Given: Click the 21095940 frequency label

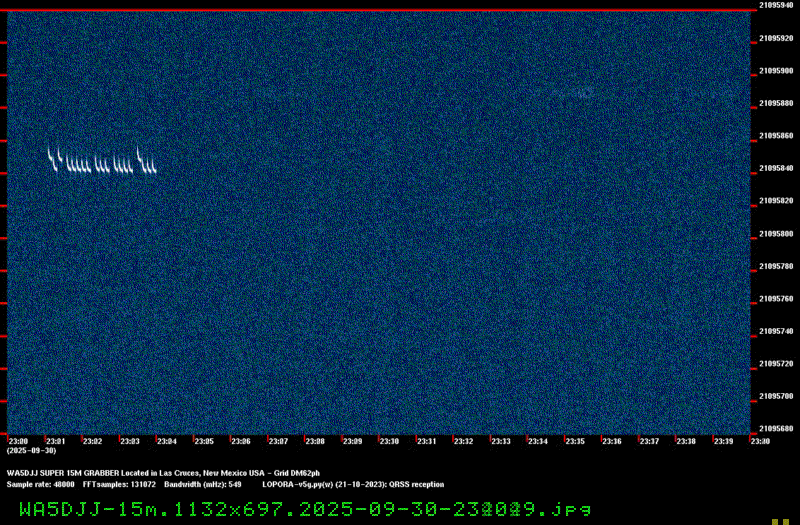Looking at the screenshot, I should pyautogui.click(x=776, y=6).
